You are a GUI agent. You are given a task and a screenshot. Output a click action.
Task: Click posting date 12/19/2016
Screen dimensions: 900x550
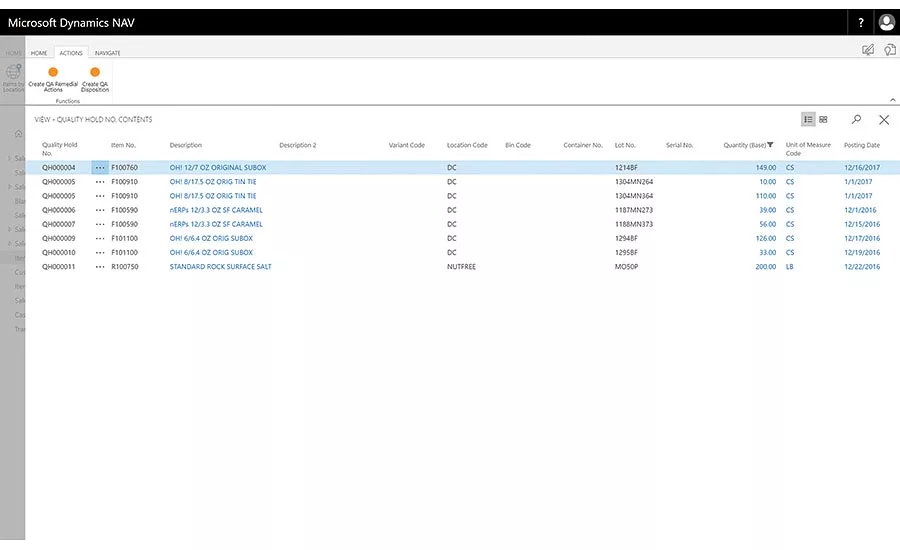(x=862, y=253)
